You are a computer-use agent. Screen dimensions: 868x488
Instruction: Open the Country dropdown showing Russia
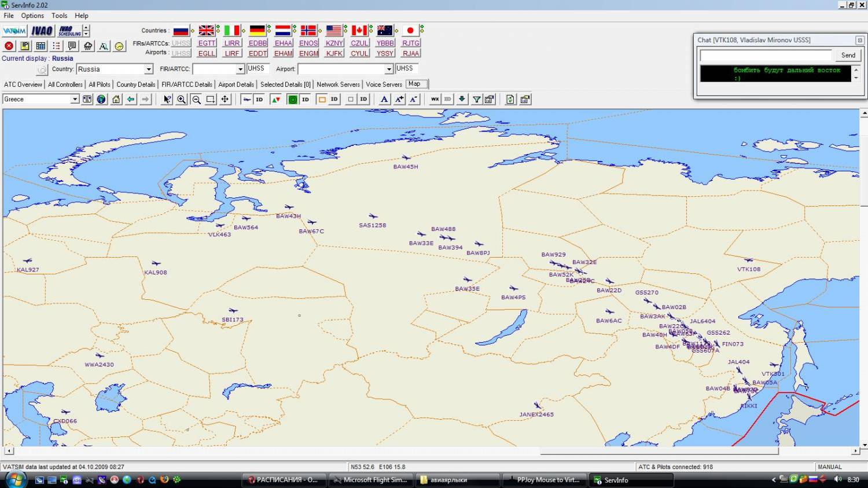pos(148,69)
